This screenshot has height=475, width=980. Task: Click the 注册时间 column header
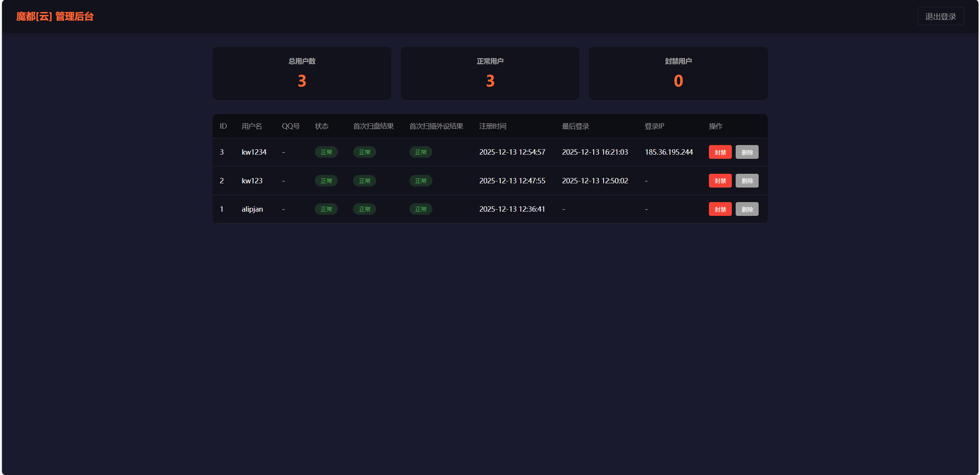pos(492,126)
